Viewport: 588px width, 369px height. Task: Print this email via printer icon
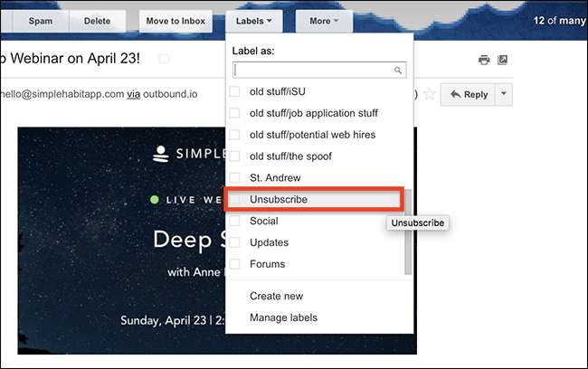(x=484, y=60)
